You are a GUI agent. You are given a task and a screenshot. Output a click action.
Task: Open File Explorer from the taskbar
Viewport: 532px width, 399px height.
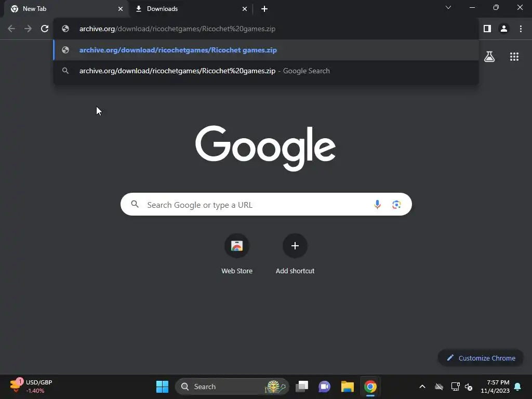(348, 387)
